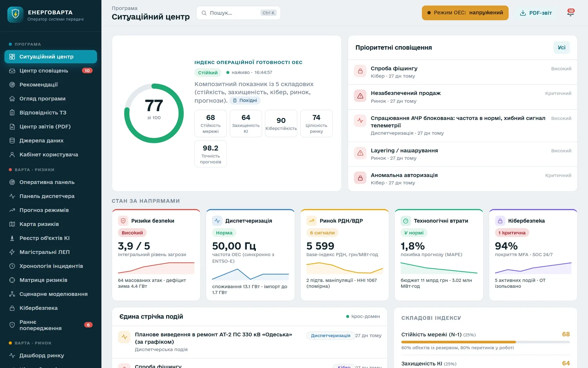Click the download icon on PDF-звіт button
The height and width of the screenshot is (368, 588).
523,13
